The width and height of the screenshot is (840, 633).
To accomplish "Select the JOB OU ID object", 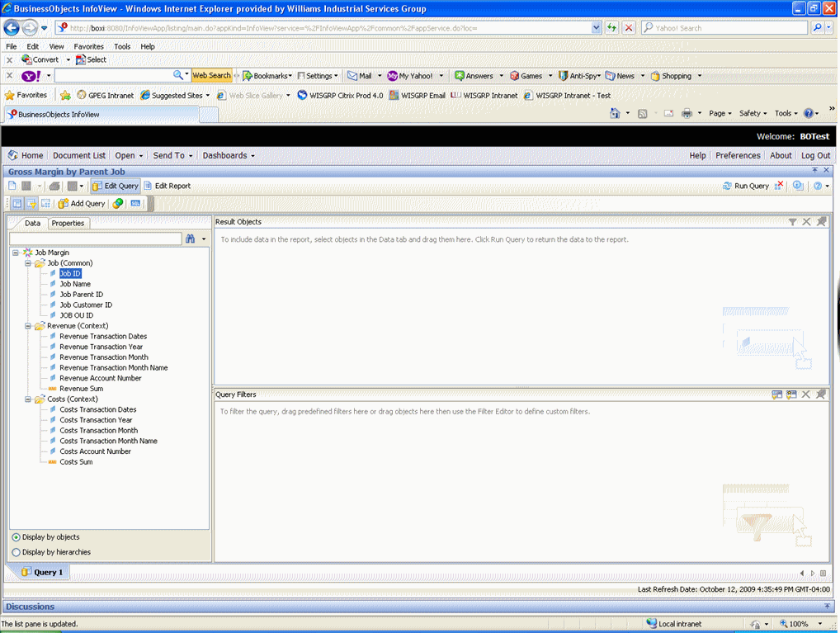I will point(76,315).
